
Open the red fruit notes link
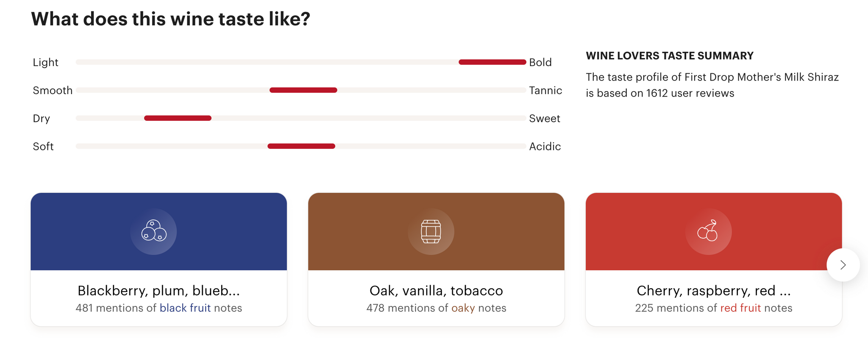(740, 308)
